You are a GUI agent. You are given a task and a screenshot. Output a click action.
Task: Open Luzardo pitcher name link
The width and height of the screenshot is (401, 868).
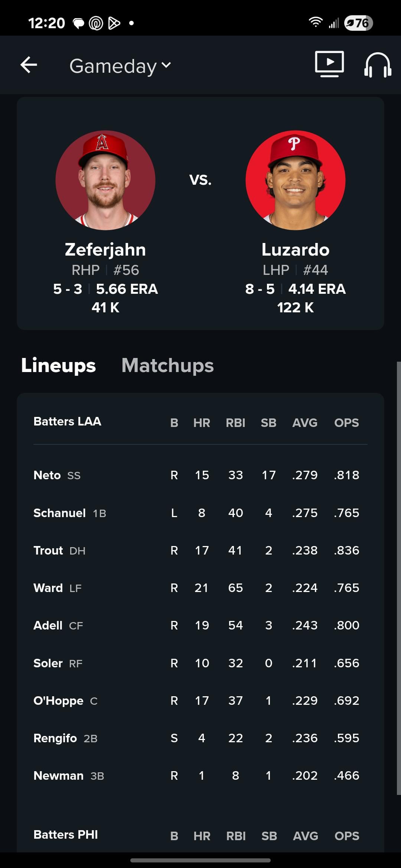coord(296,250)
